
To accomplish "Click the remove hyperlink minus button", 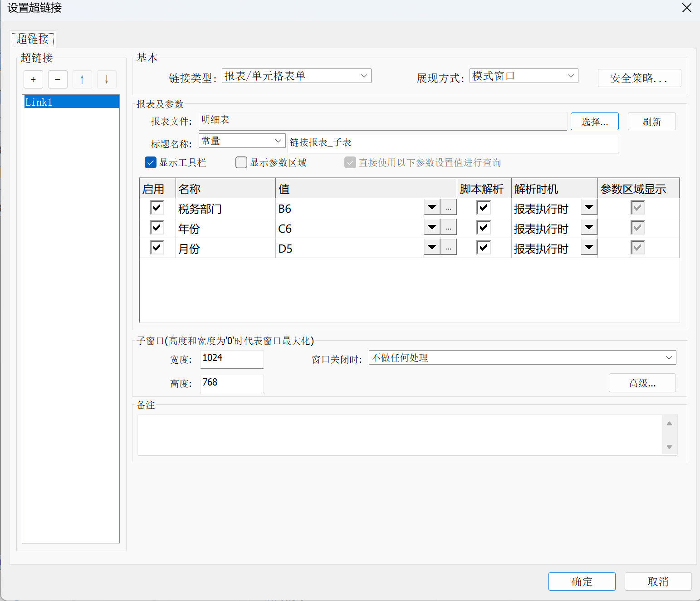I will click(x=58, y=80).
